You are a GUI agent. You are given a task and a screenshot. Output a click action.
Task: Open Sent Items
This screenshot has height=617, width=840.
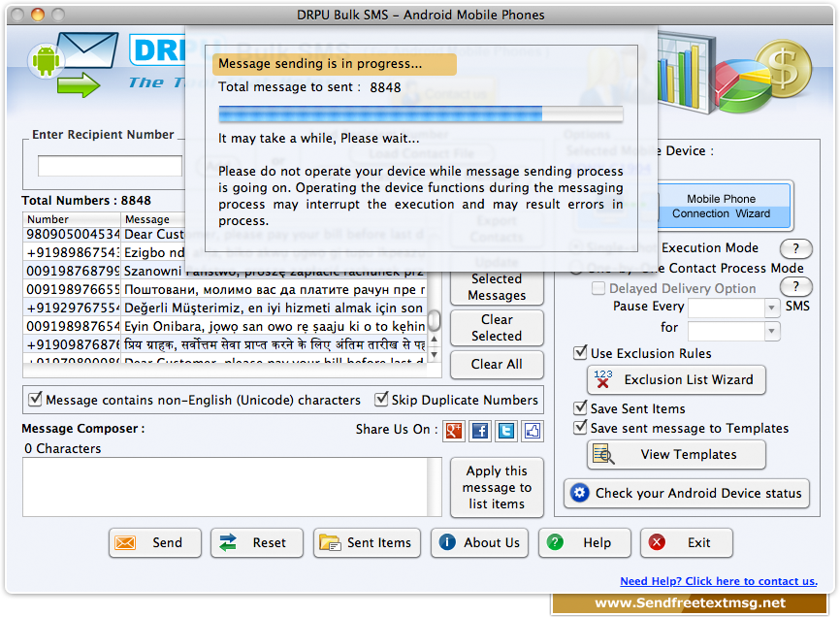[x=367, y=542]
